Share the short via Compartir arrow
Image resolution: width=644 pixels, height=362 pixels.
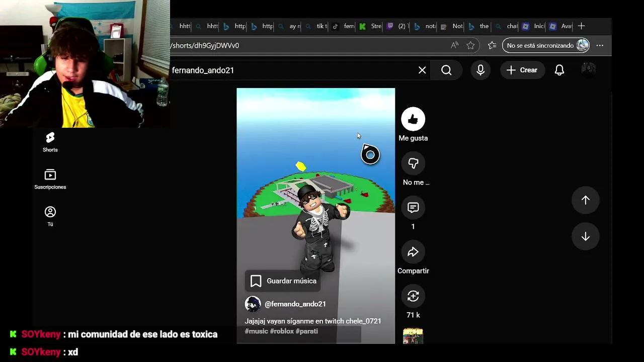pyautogui.click(x=413, y=252)
